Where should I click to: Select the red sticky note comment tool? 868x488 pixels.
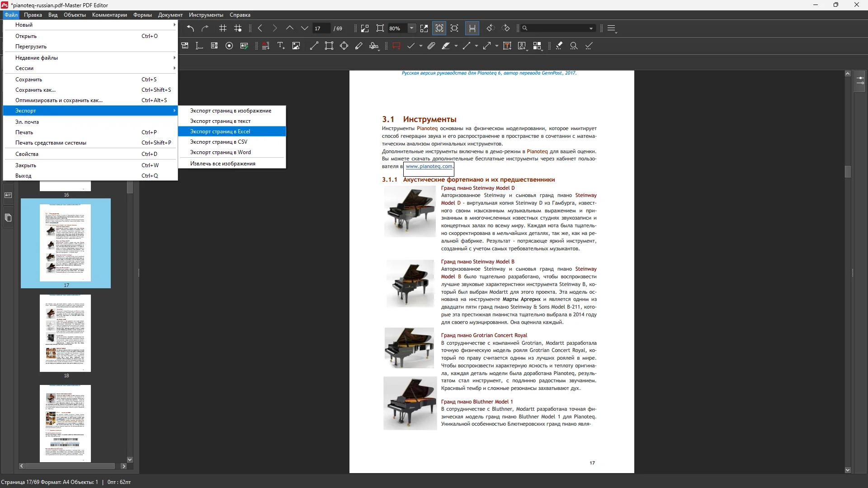pos(396,46)
